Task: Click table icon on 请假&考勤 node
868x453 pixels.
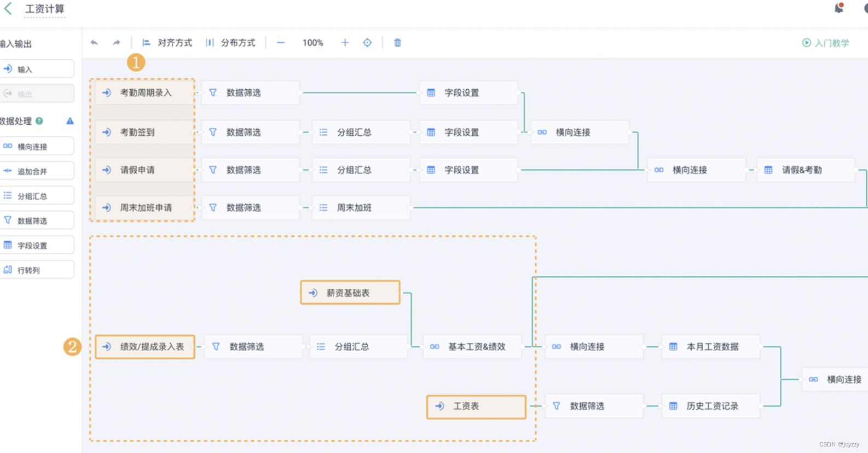Action: click(768, 170)
